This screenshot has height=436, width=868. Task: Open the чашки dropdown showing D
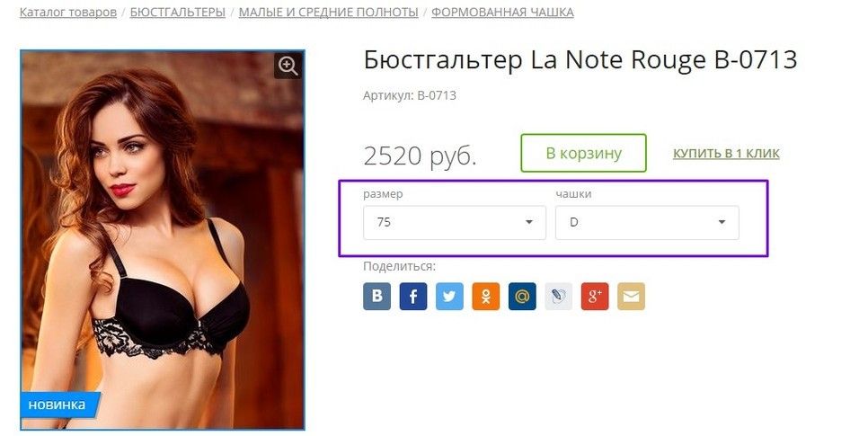[647, 223]
